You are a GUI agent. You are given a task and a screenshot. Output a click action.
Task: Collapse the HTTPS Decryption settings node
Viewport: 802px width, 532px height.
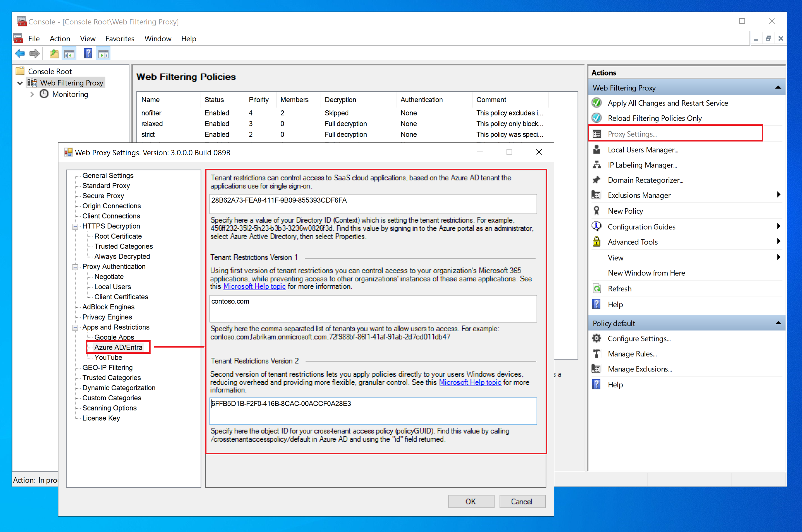click(75, 226)
